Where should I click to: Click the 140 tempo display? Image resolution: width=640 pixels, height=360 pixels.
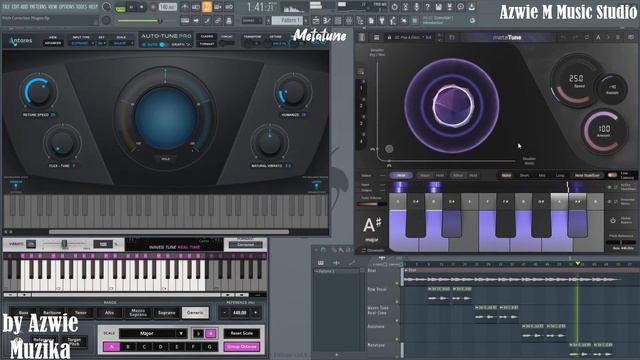(x=167, y=7)
